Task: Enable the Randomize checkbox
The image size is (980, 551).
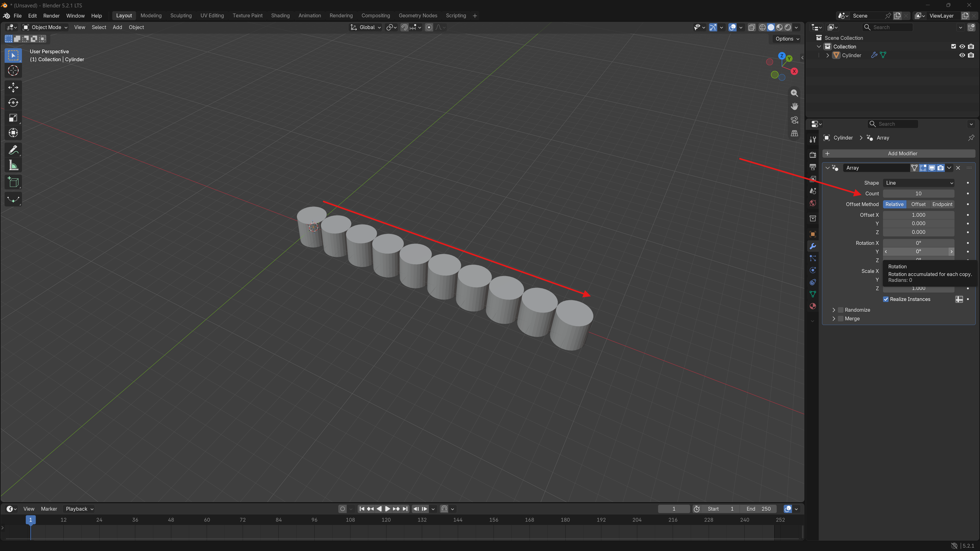Action: [x=841, y=310]
